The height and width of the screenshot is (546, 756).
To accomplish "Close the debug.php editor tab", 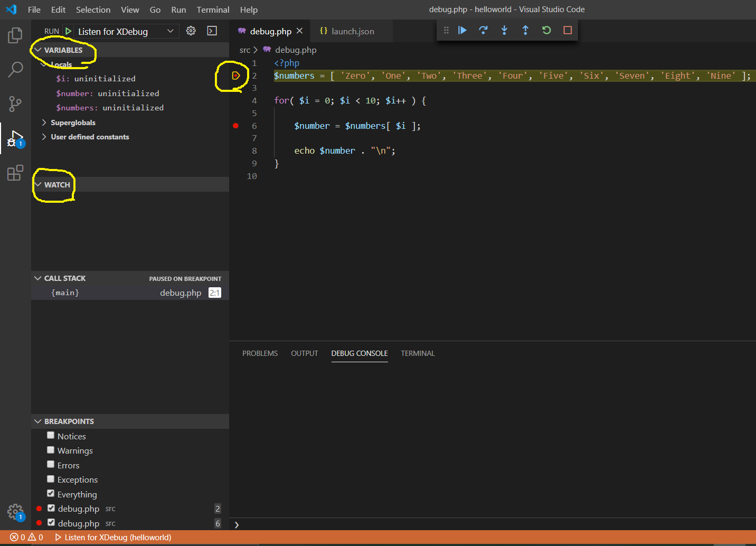I will pyautogui.click(x=299, y=31).
